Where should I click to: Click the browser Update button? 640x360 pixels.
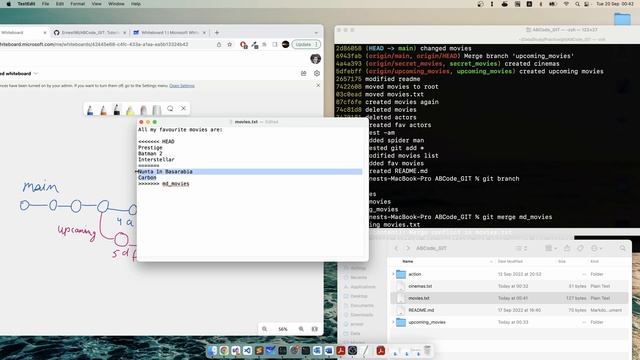coord(306,44)
